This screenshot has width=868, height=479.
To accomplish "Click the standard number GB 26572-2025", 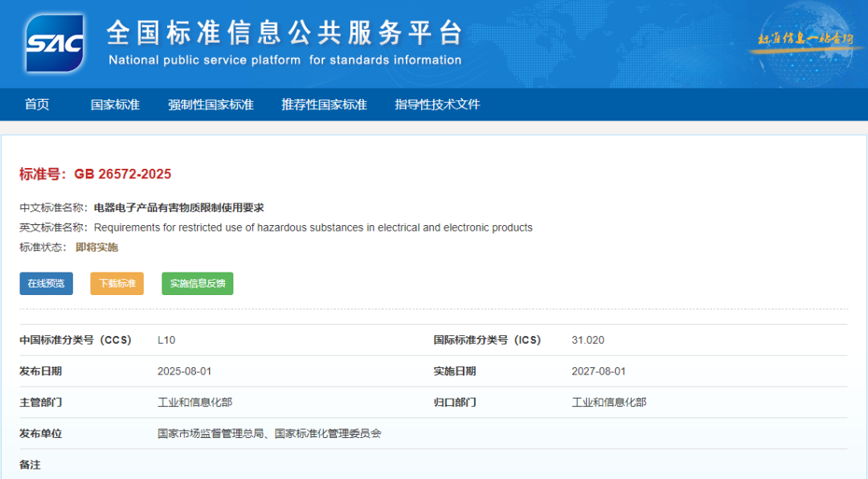I will [x=121, y=173].
